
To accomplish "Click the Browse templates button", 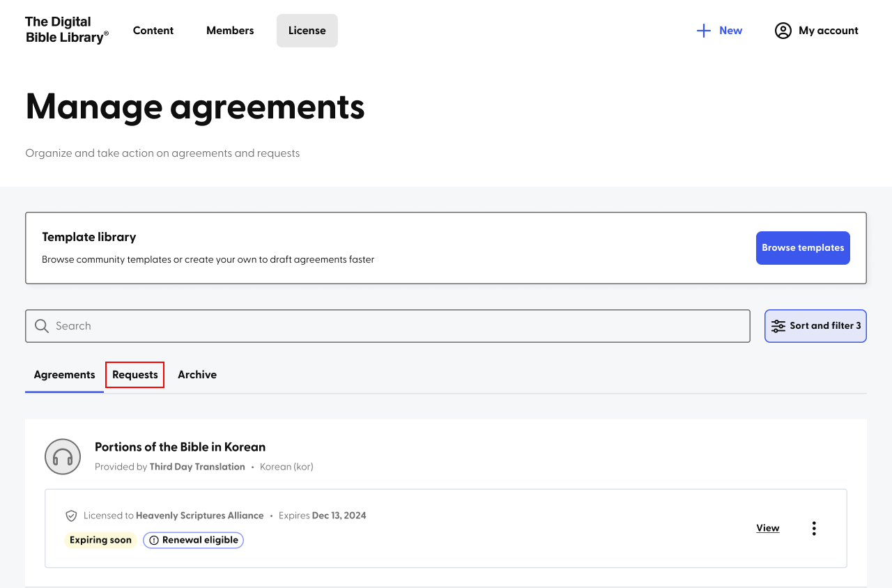I will pos(803,248).
